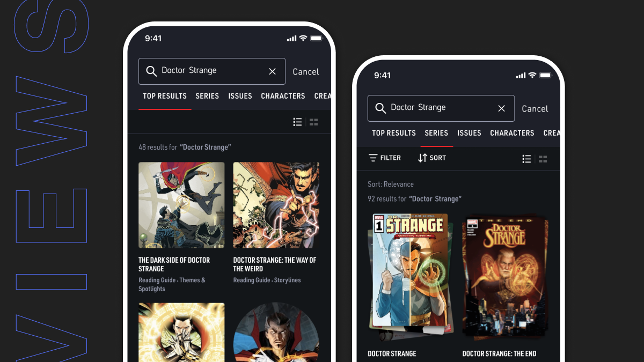This screenshot has height=362, width=644.
Task: Open CHARACTERS tab in right phone
Action: click(512, 133)
